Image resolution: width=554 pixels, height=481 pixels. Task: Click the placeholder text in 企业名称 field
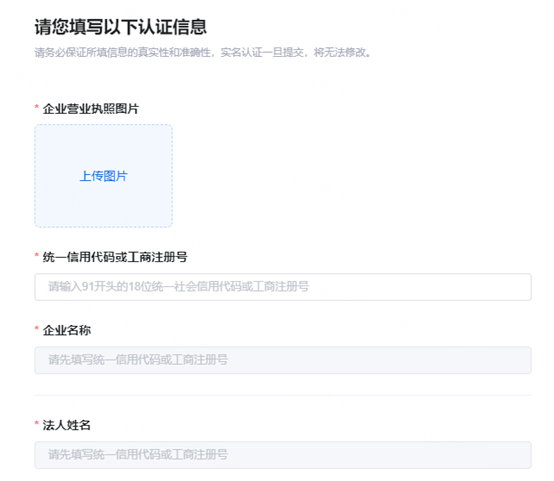[x=138, y=360]
